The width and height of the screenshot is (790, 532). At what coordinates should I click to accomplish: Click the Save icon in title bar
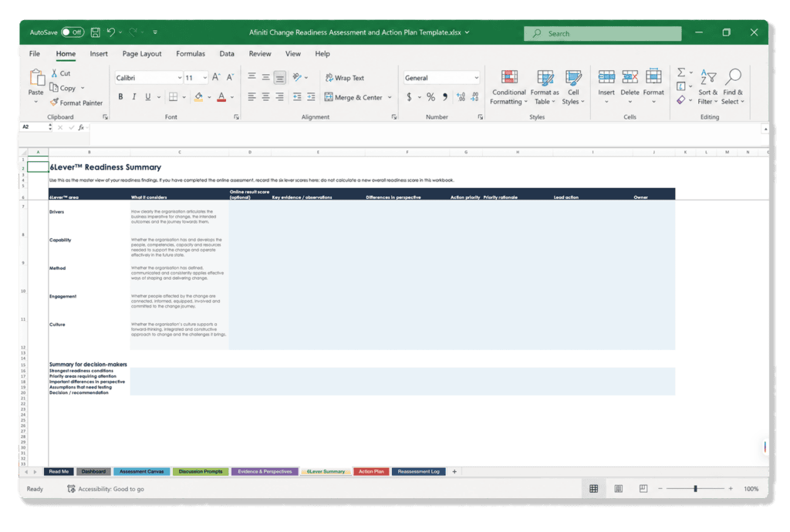95,32
